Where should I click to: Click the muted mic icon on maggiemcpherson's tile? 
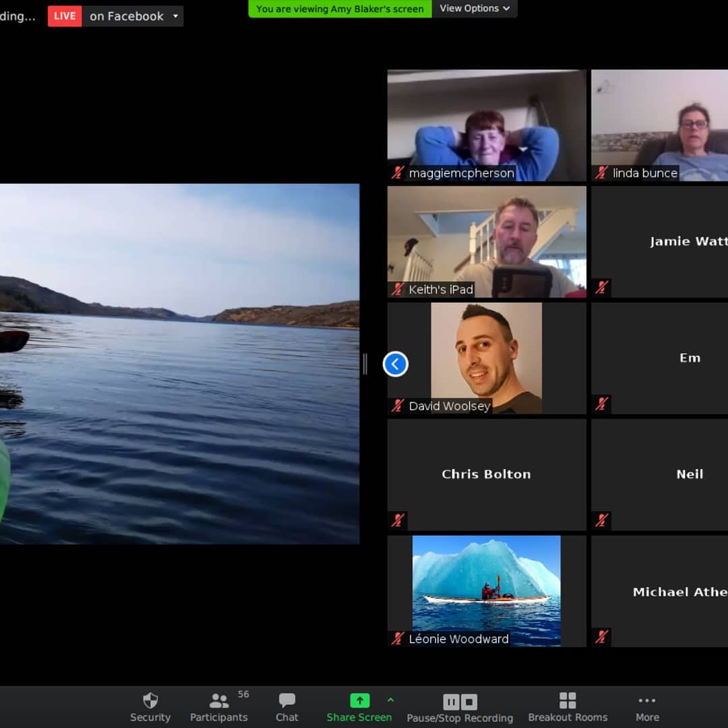pos(398,173)
